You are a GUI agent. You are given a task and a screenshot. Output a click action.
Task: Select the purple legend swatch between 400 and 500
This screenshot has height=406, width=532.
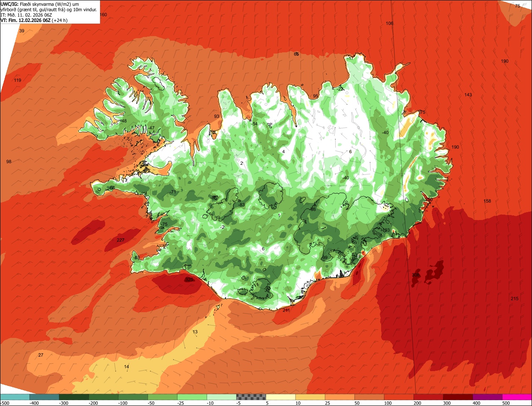pyautogui.click(x=488, y=397)
